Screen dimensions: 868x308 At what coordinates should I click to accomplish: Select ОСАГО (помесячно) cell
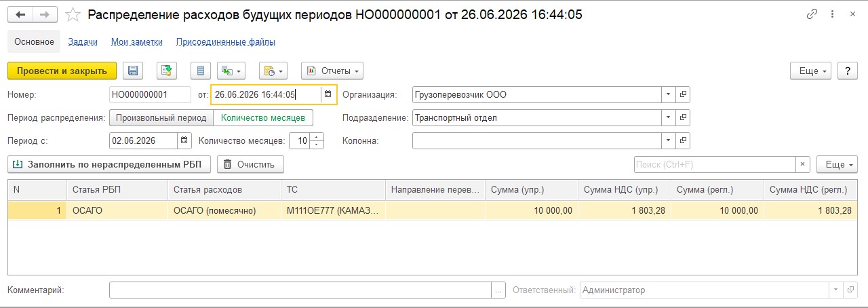(224, 210)
